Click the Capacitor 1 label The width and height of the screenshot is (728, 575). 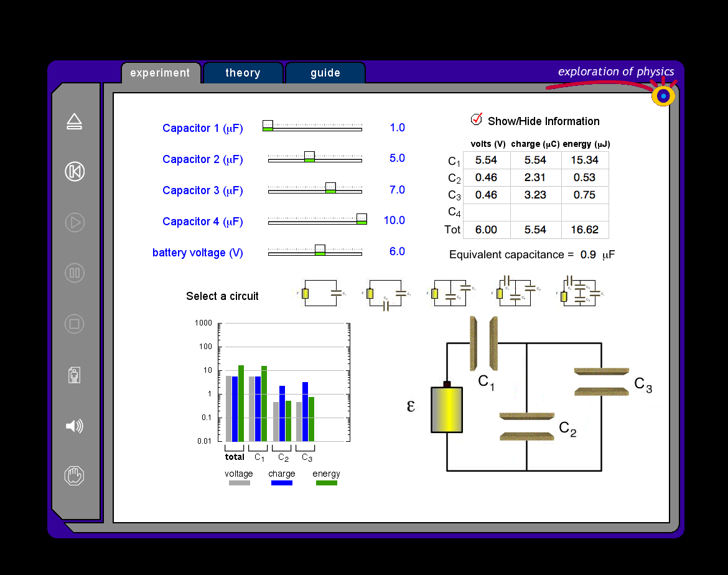[203, 128]
